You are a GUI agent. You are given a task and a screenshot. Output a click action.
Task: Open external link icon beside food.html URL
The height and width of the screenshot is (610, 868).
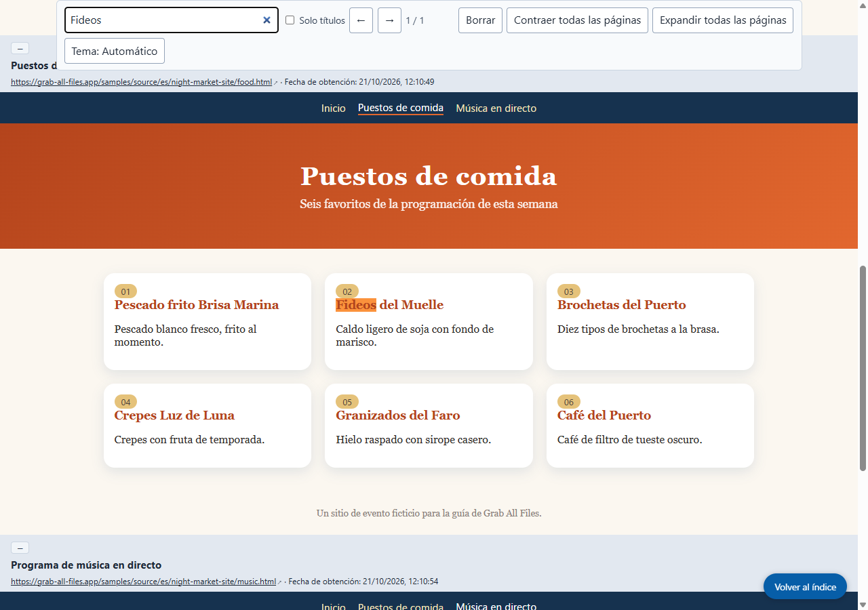(276, 83)
